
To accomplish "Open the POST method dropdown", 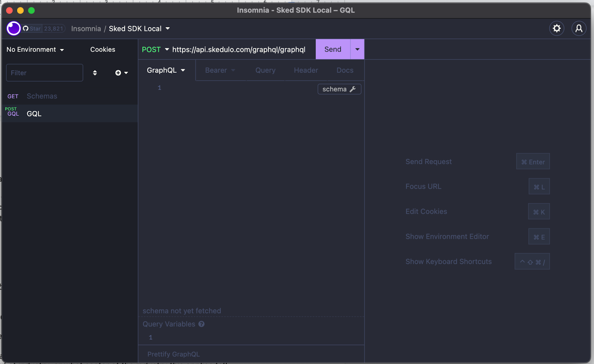I will pyautogui.click(x=155, y=49).
